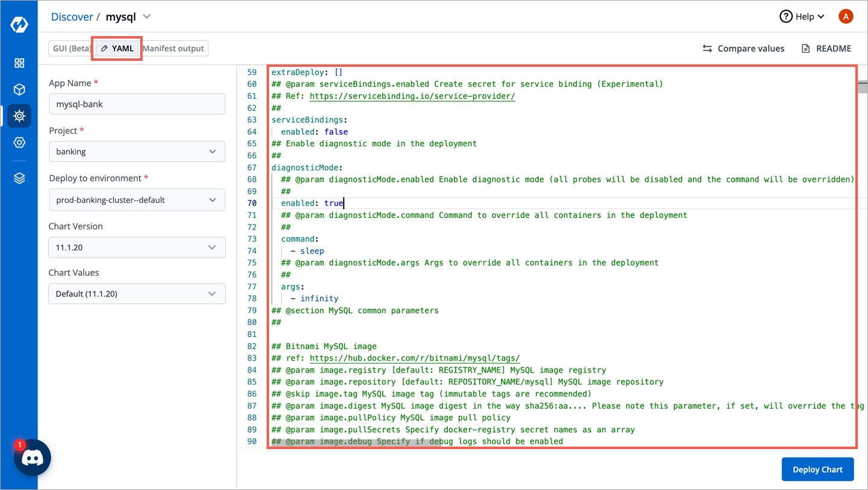Open the Applications grid icon in sidebar
The image size is (868, 490).
click(19, 63)
